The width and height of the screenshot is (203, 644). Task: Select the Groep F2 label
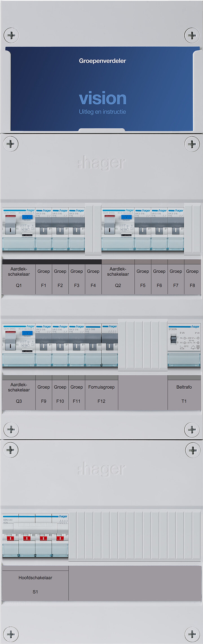point(60,277)
